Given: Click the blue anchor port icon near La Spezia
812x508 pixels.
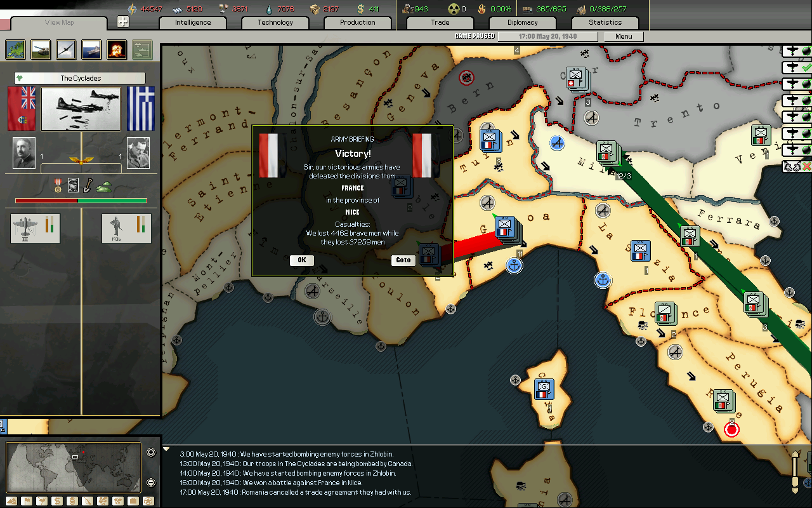Looking at the screenshot, I should pyautogui.click(x=603, y=279).
